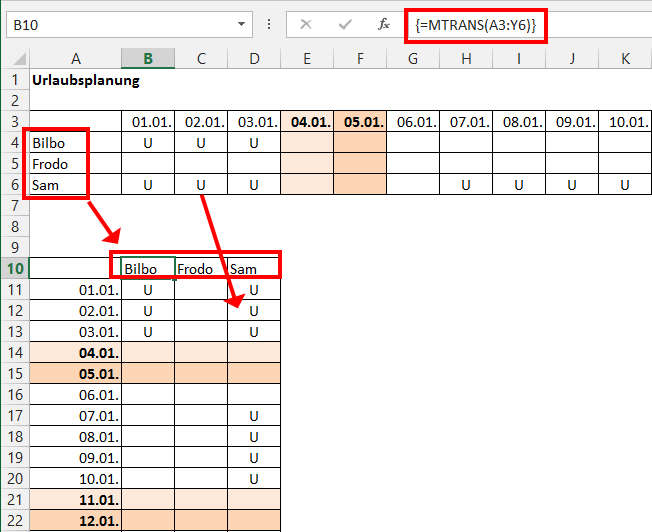Viewport: 652px width, 532px height.
Task: Click the Enter checkmark formula button
Action: coord(345,24)
